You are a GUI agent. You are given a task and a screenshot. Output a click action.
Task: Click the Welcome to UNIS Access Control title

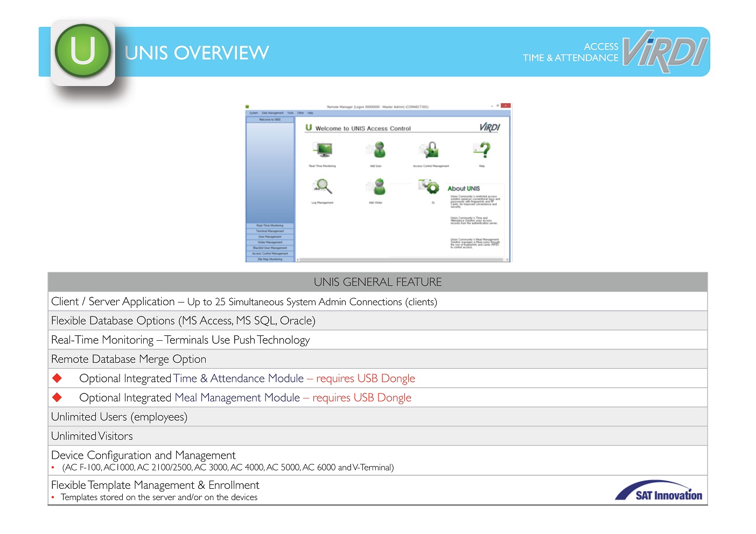coord(363,129)
